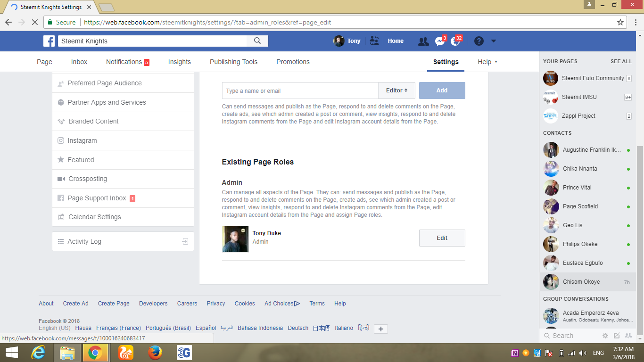Open Instagram settings section
The height and width of the screenshot is (362, 644).
(x=123, y=140)
